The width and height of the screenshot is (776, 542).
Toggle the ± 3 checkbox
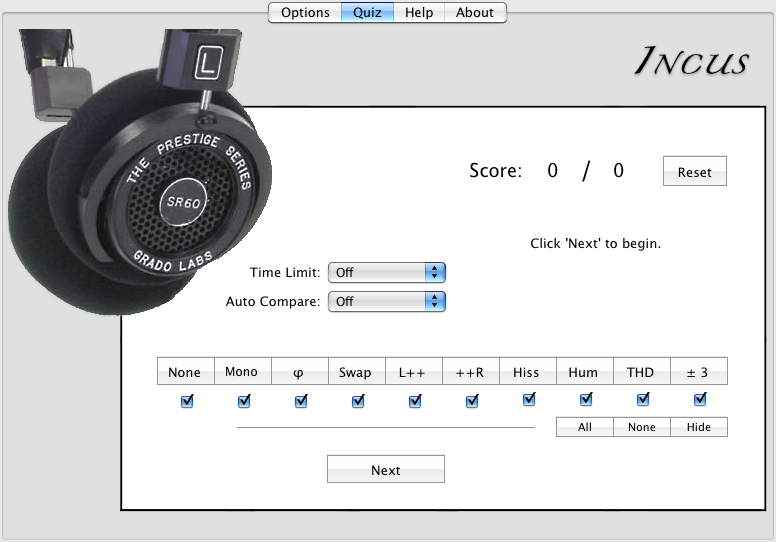tap(700, 399)
